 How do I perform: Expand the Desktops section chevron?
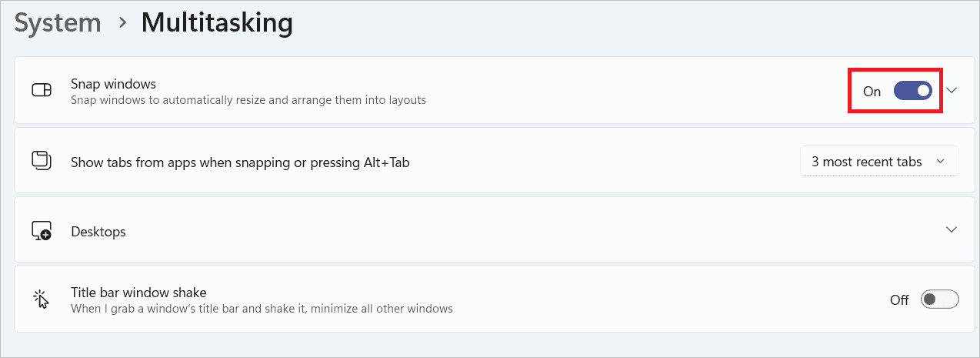coord(952,230)
